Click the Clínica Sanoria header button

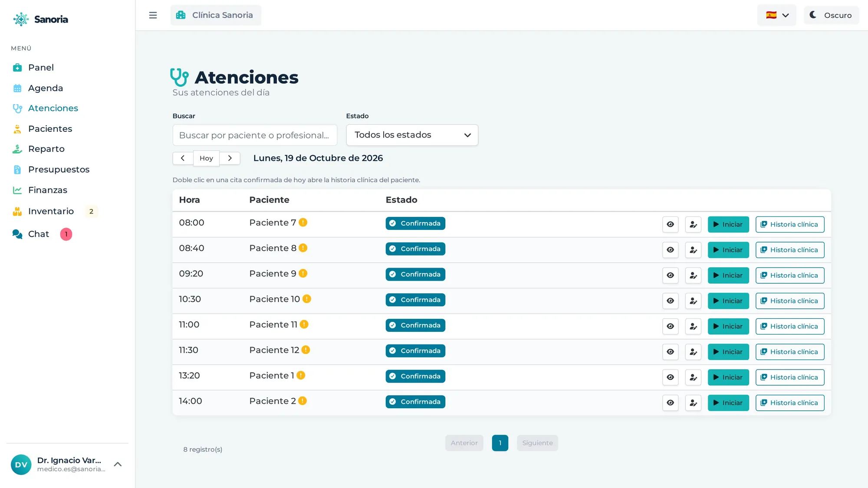(216, 15)
